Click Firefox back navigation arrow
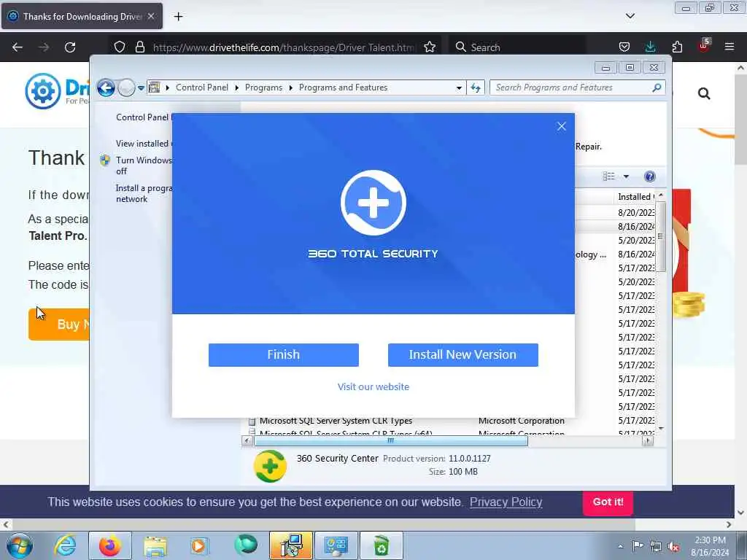 click(x=18, y=47)
